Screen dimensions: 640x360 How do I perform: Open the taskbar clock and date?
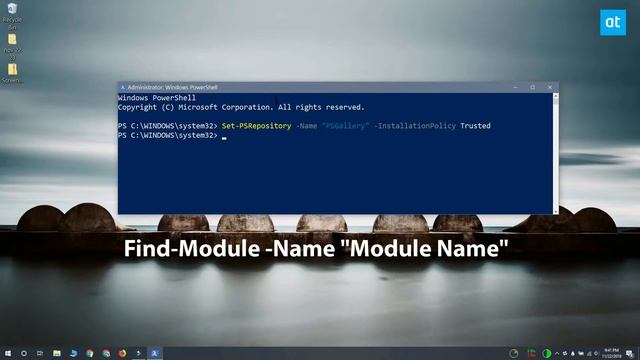[611, 353]
